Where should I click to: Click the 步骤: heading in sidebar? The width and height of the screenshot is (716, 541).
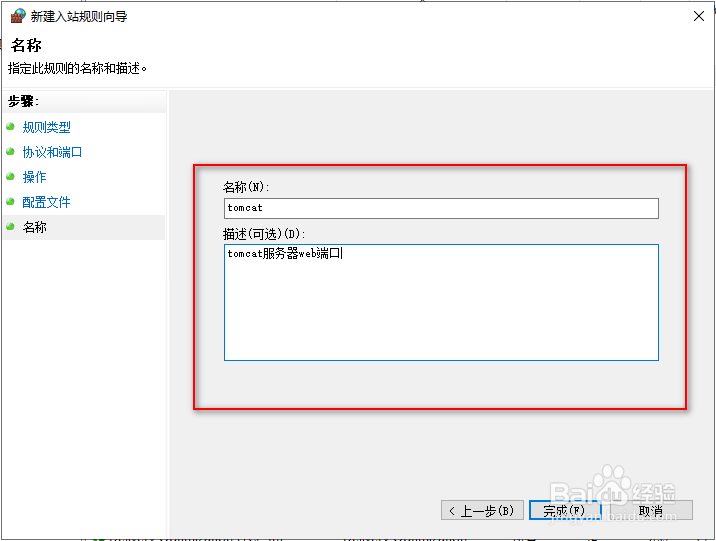tap(23, 101)
